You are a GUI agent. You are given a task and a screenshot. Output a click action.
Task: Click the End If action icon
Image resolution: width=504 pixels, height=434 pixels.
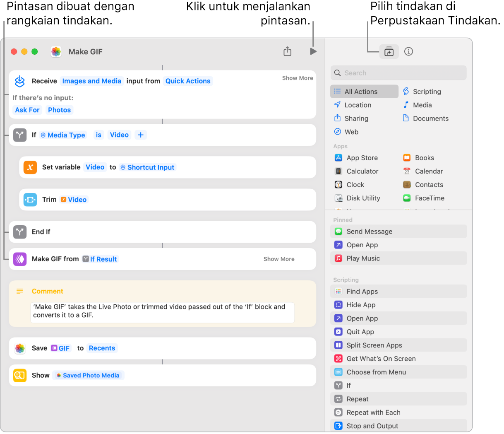pos(20,232)
